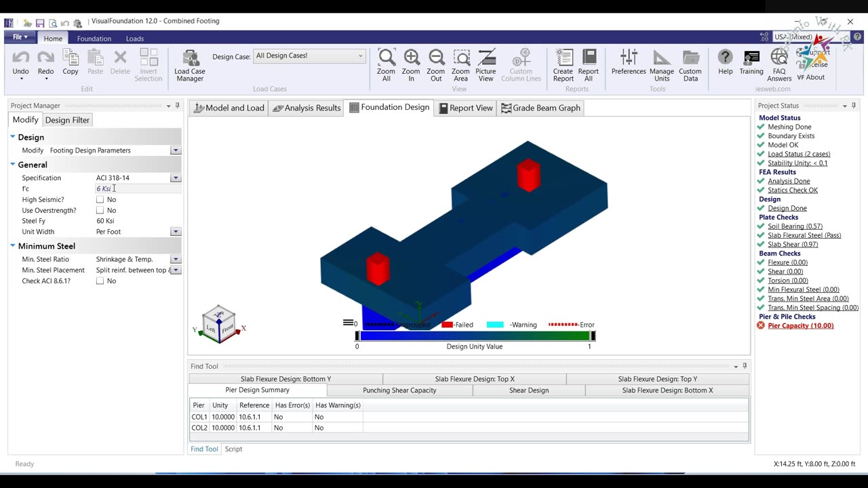Open the Specification ACI 318-14 dropdown
The image size is (868, 488).
[176, 178]
